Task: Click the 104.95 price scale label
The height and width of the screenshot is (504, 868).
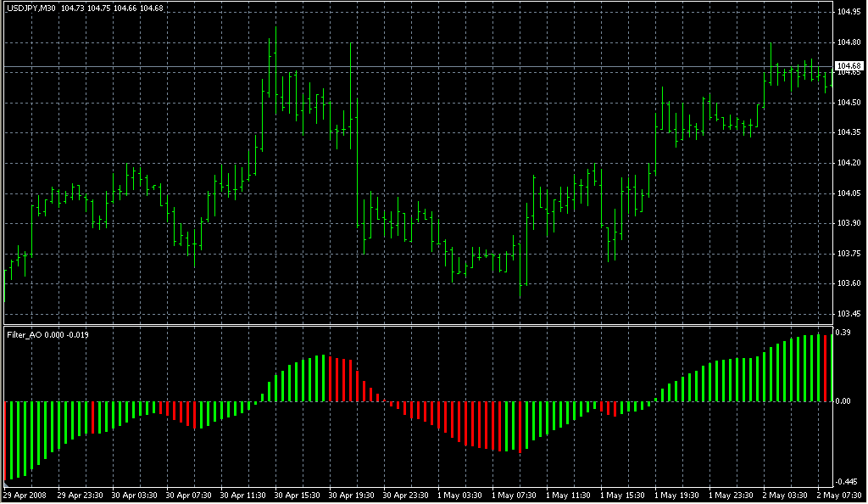Action: (x=849, y=12)
